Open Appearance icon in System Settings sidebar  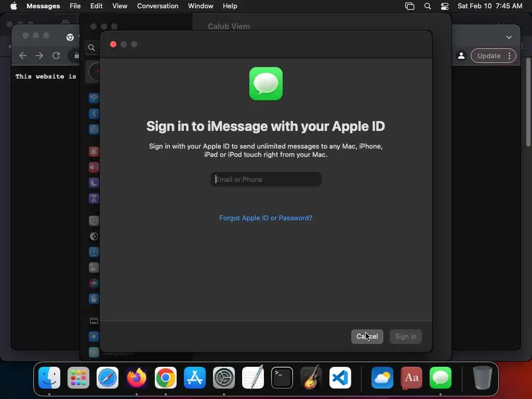click(x=94, y=236)
